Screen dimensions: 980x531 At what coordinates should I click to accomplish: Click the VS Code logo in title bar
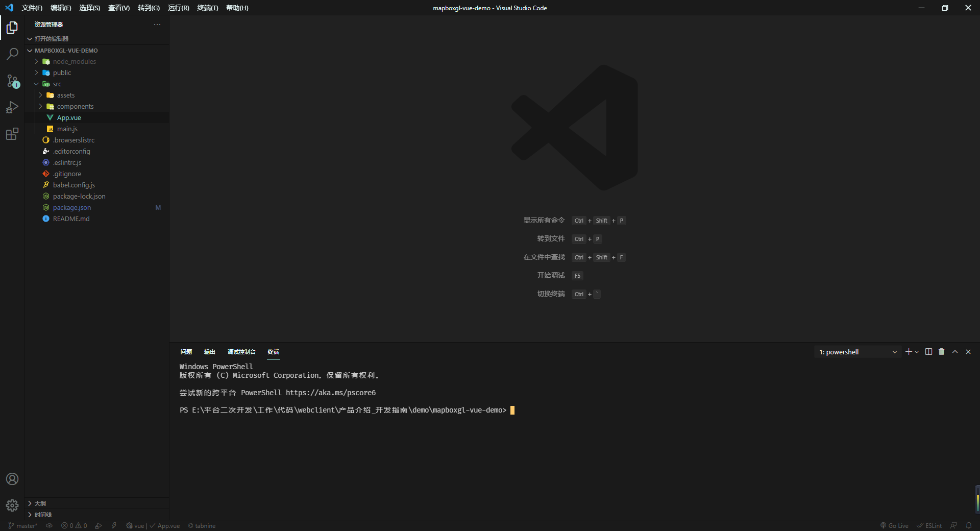pyautogui.click(x=9, y=8)
